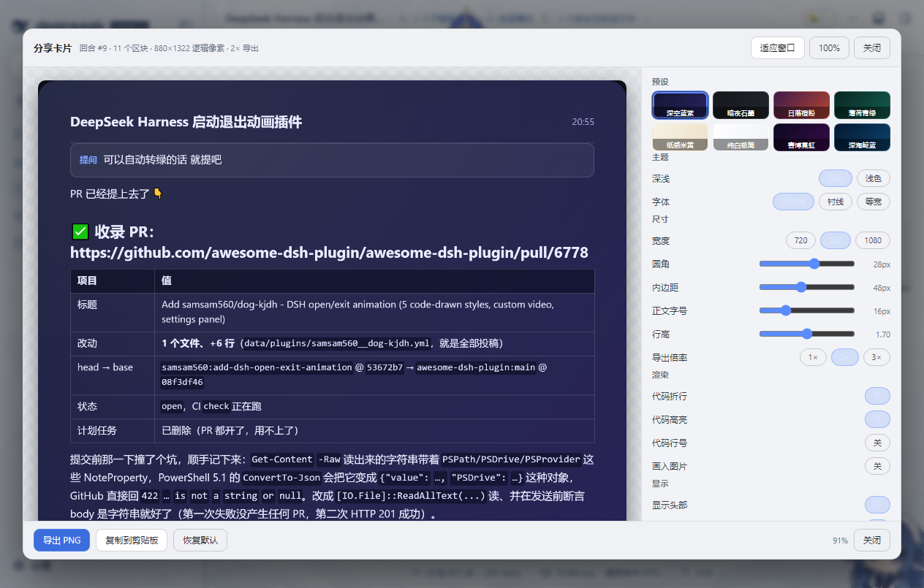Turn on the 代码行号 switch
The width and height of the screenshot is (924, 588).
[x=877, y=443]
